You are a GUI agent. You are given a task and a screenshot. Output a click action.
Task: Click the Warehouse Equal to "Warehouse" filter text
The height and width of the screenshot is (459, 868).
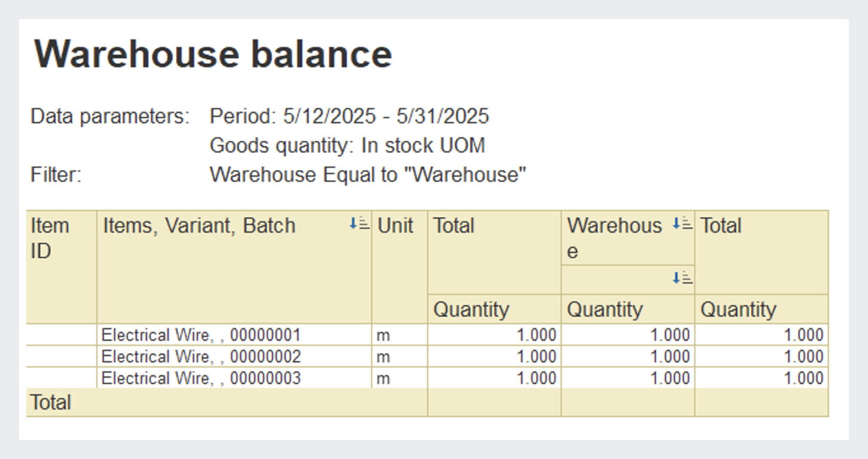[368, 175]
